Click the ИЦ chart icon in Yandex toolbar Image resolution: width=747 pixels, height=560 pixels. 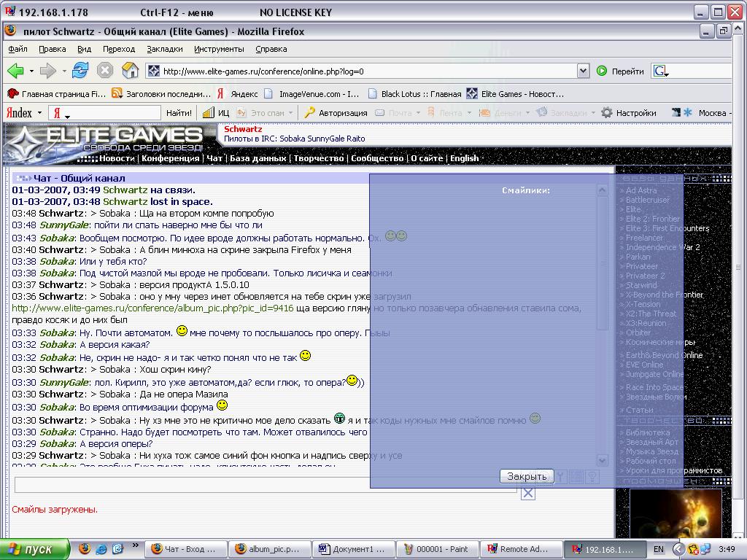pos(208,113)
